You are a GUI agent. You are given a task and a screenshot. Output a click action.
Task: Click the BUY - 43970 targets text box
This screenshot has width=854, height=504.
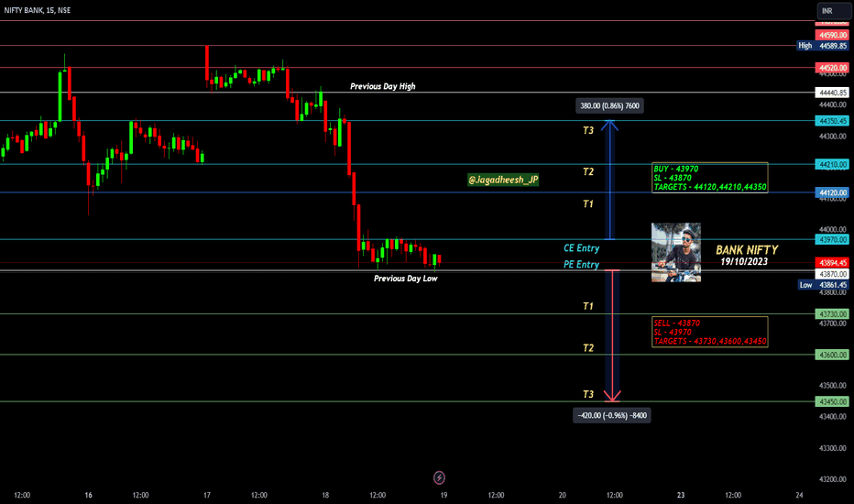click(x=709, y=178)
